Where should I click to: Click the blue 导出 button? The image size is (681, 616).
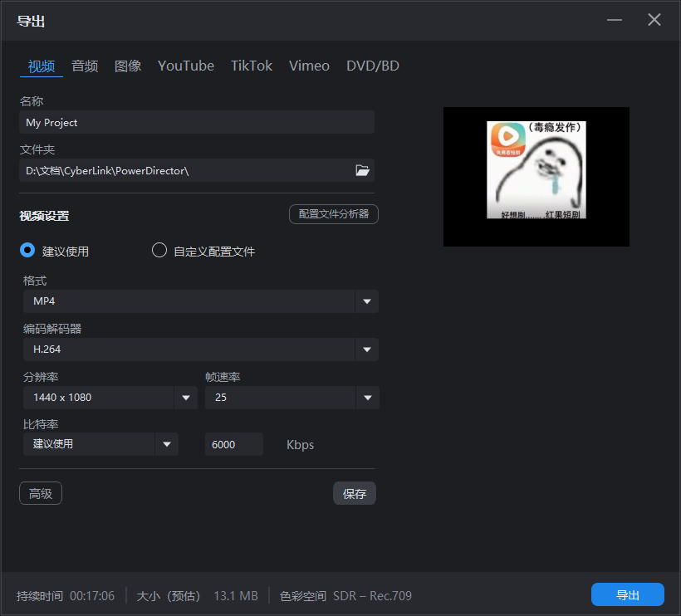tap(628, 594)
